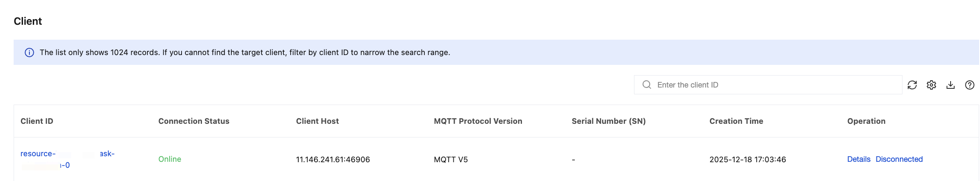The image size is (980, 181).
Task: Click the Client Host column header
Action: click(317, 121)
